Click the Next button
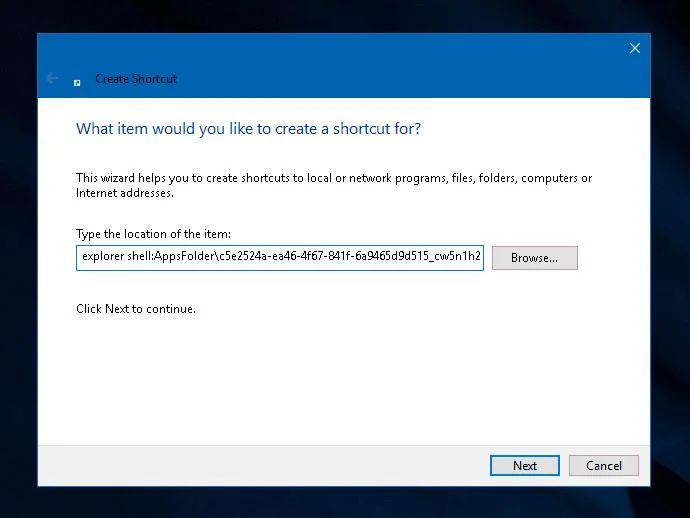690x518 pixels. (x=525, y=465)
